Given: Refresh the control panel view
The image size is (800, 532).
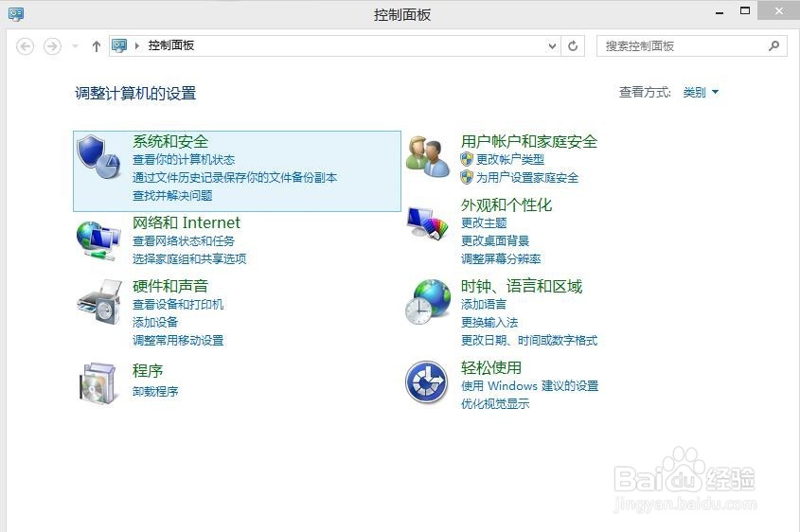Looking at the screenshot, I should (573, 45).
